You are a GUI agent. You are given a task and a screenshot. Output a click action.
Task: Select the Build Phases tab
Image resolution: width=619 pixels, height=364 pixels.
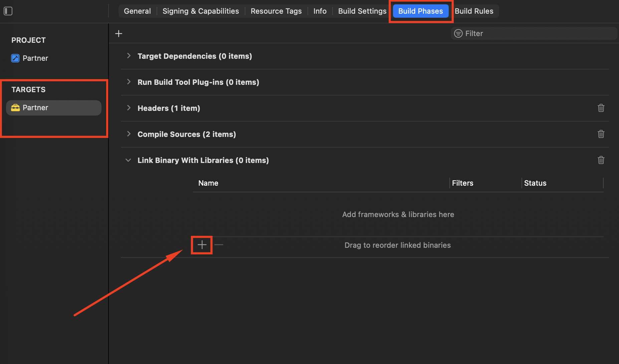[x=421, y=11]
